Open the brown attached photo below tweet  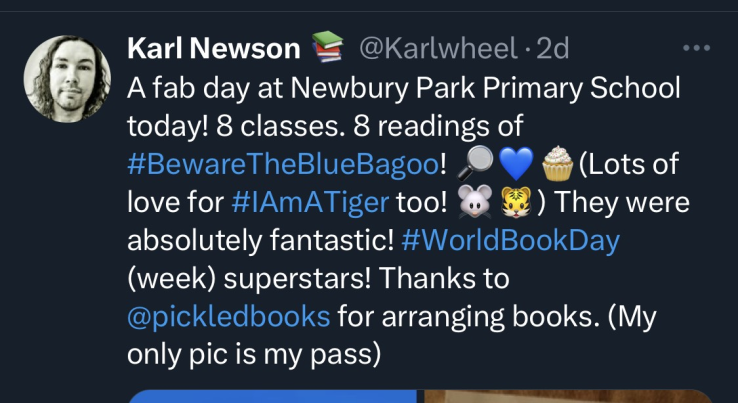569,396
